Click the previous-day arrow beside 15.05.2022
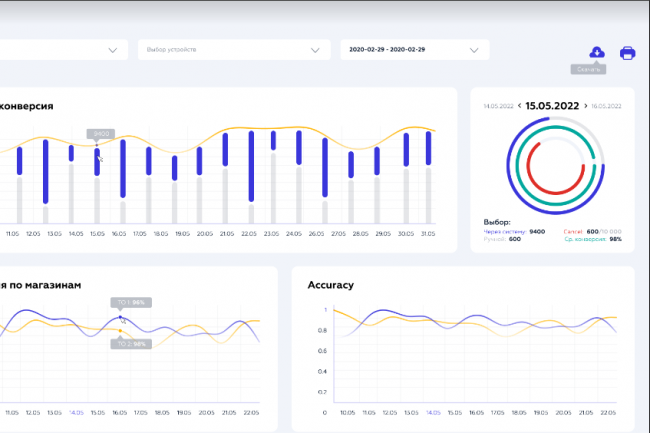This screenshot has width=650, height=433. click(x=519, y=106)
